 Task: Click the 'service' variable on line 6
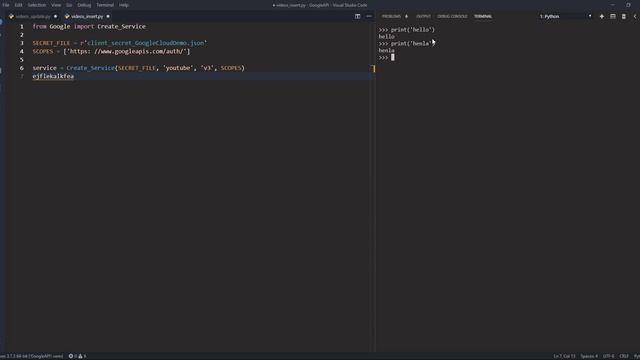pos(44,68)
